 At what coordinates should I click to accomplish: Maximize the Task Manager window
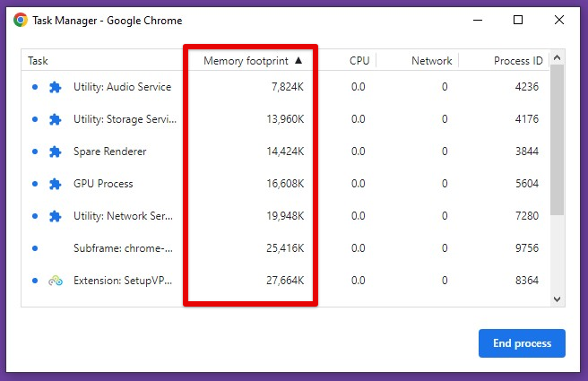(518, 20)
